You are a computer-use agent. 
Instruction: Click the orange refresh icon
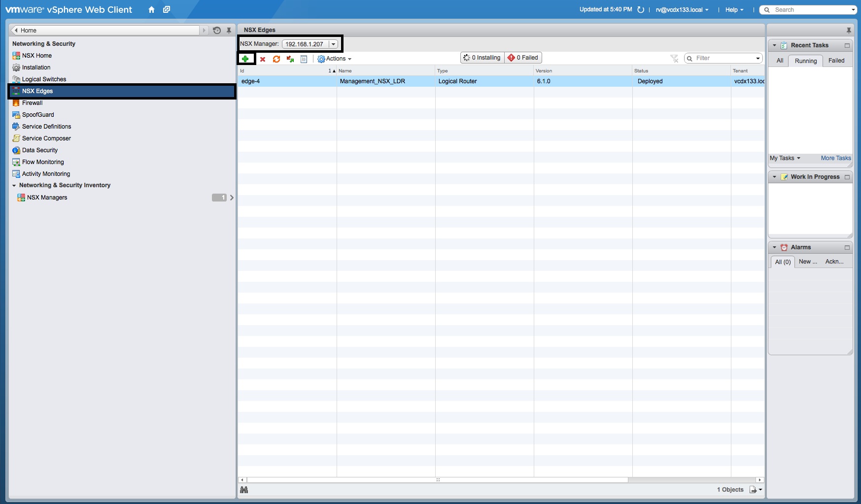pyautogui.click(x=277, y=59)
